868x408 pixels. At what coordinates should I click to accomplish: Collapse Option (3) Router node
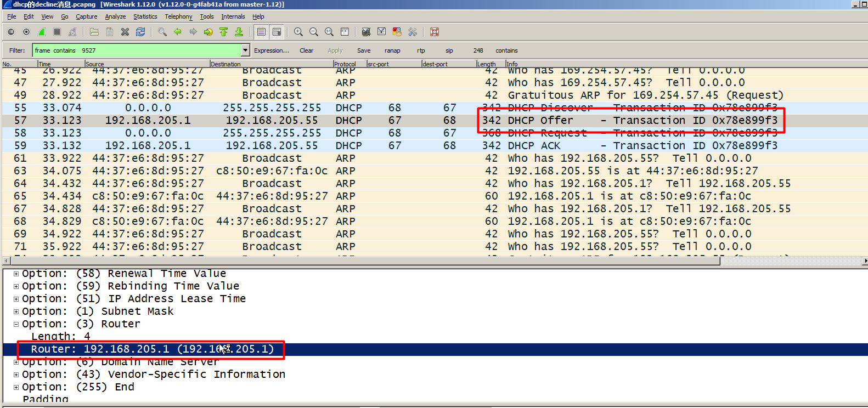coord(16,324)
